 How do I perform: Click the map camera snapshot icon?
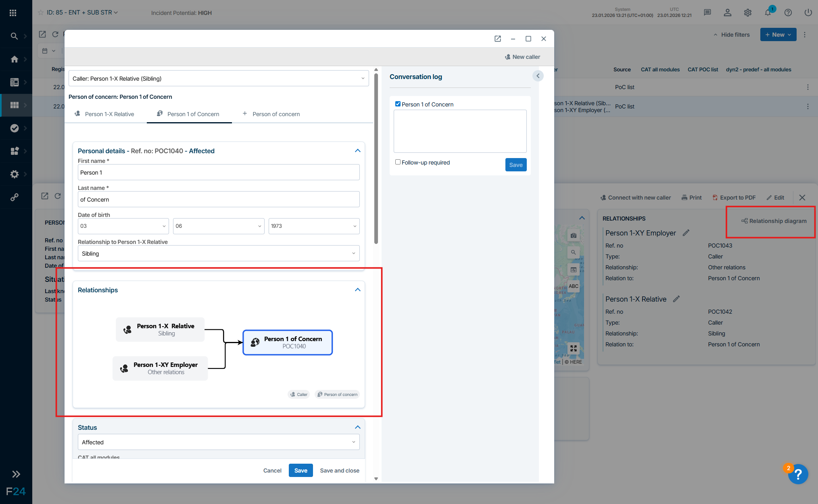[573, 235]
